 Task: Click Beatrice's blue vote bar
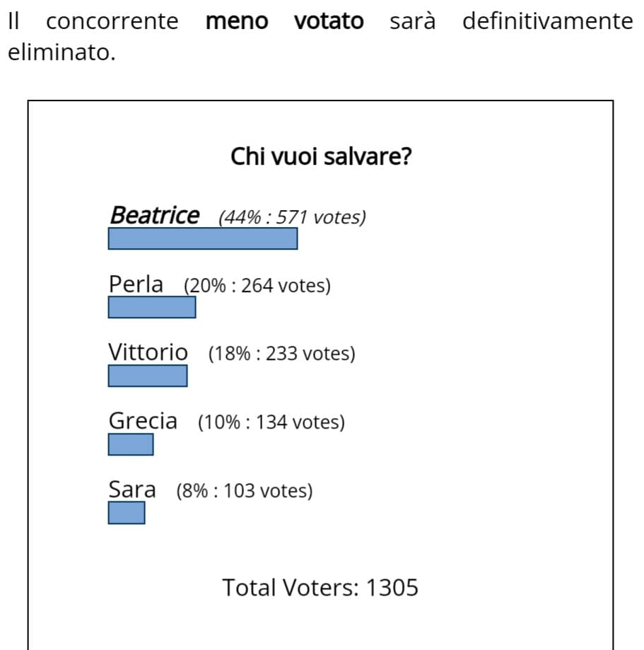[203, 239]
